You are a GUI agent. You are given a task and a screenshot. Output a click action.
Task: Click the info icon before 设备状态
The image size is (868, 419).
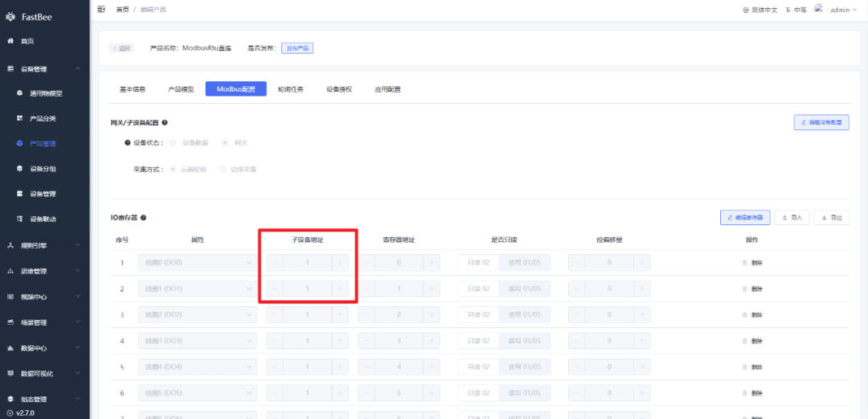[x=128, y=142]
